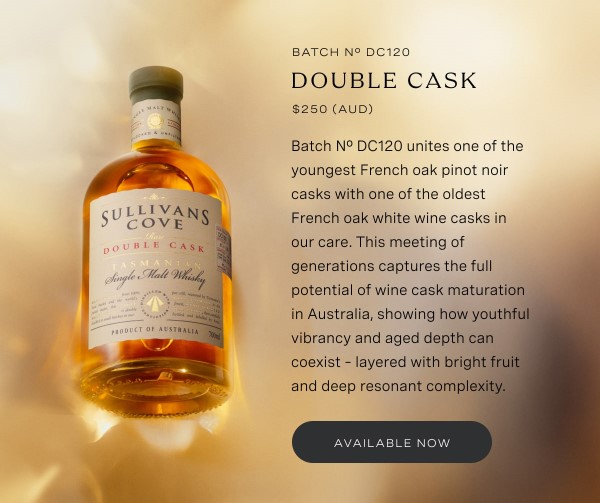This screenshot has width=600, height=503.
Task: Click the small side sticker on the bottle
Action: tap(223, 249)
